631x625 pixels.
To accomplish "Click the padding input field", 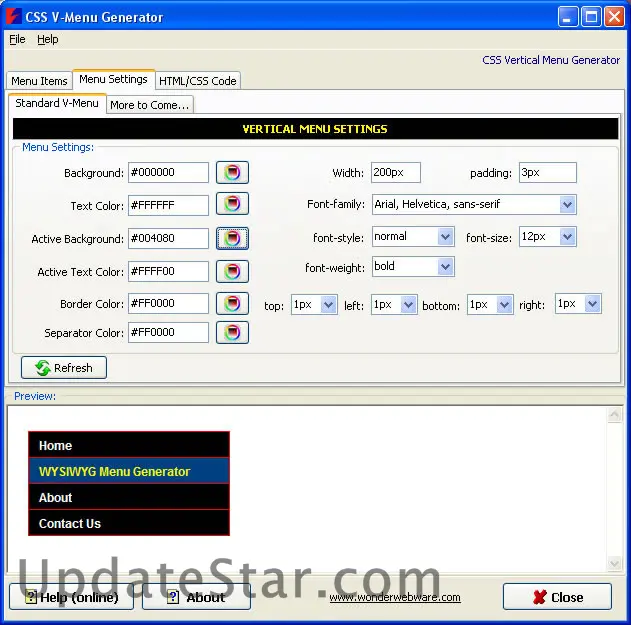I will 548,172.
